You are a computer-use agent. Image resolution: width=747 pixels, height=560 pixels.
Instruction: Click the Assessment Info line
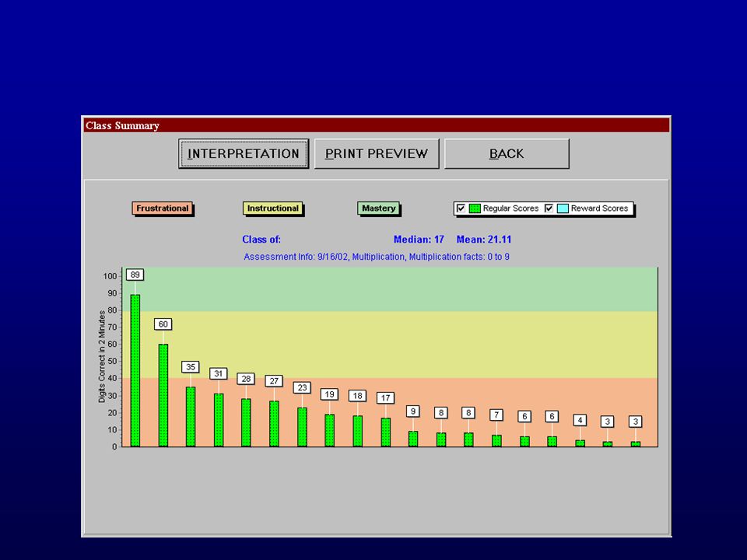377,257
